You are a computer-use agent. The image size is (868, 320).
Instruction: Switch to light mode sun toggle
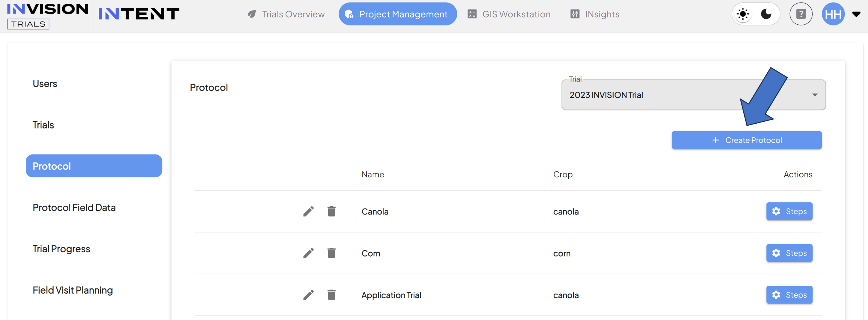click(743, 14)
